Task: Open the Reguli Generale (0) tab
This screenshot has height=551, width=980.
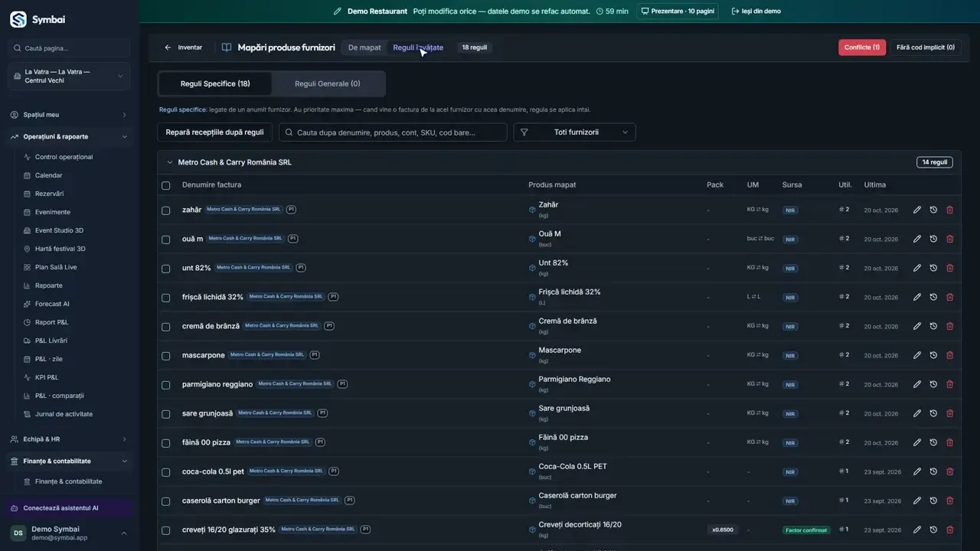Action: coord(328,83)
